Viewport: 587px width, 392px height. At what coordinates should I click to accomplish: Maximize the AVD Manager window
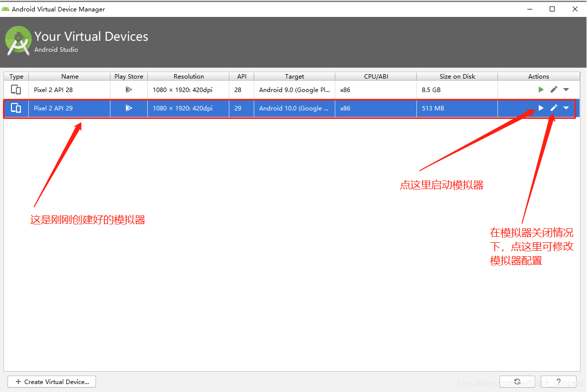coord(552,9)
